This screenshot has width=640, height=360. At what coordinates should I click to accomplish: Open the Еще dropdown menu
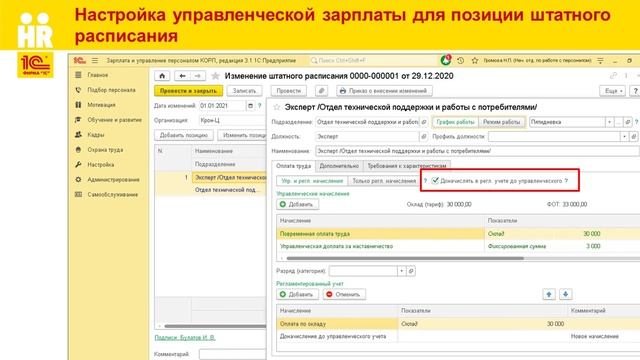pyautogui.click(x=613, y=91)
